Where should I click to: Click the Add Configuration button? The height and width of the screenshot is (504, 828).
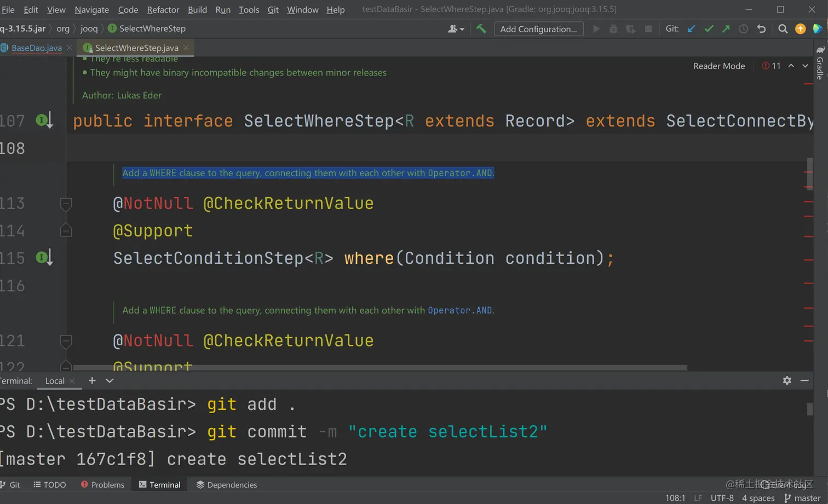click(x=538, y=29)
